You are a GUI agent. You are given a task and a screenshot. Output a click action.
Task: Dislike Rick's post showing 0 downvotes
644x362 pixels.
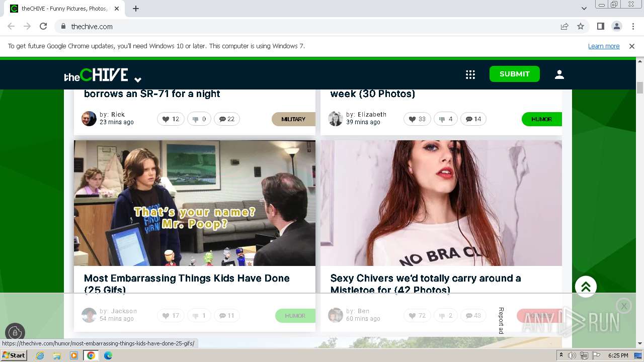[x=199, y=119]
